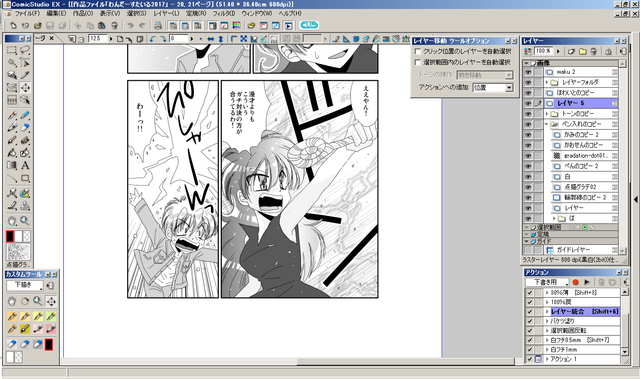Open the ヘルプ(H) menu
The height and width of the screenshot is (379, 640).
pyautogui.click(x=290, y=13)
